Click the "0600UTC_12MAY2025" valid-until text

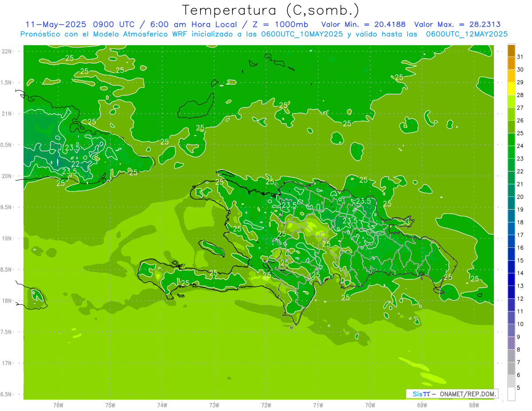[x=467, y=34]
